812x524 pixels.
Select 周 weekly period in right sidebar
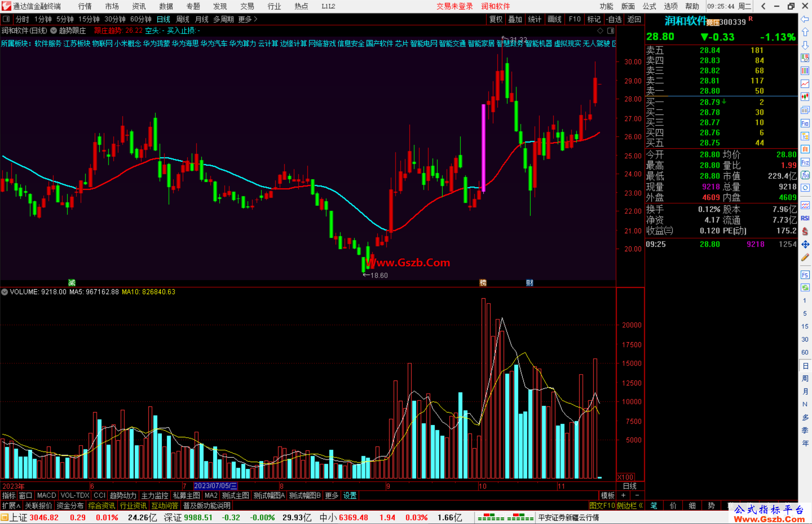[x=805, y=378]
